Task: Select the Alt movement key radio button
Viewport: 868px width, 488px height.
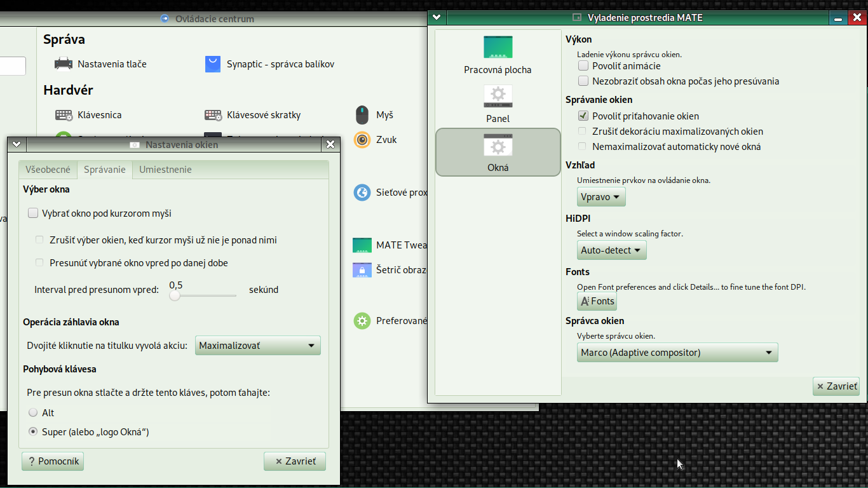Action: (34, 413)
